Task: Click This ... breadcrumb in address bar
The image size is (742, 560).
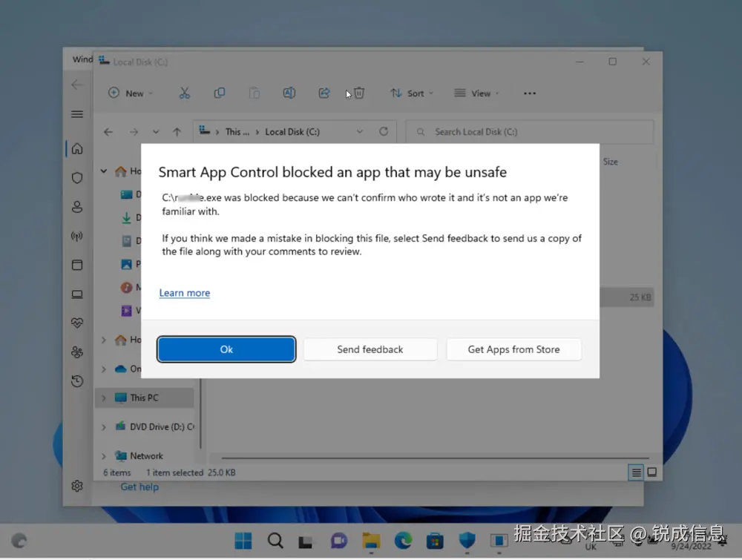Action: (237, 132)
